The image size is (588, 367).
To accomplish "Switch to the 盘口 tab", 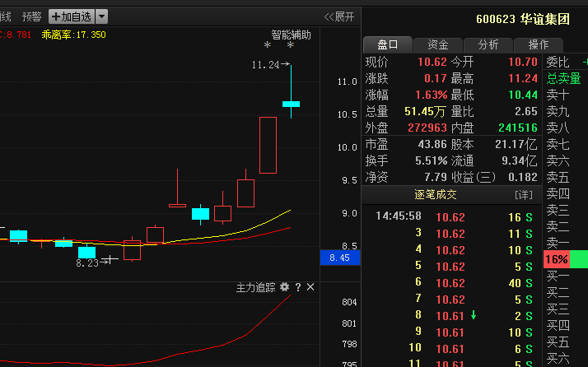I will 388,44.
